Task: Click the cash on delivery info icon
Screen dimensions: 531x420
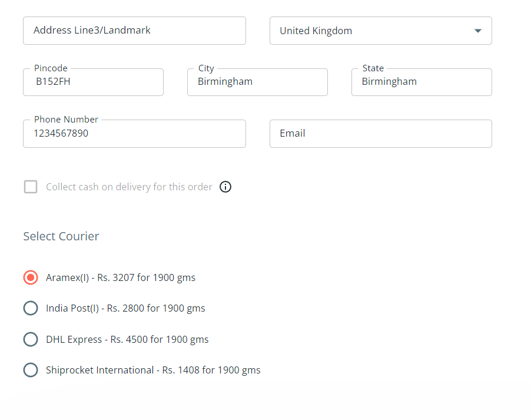Action: coord(225,187)
